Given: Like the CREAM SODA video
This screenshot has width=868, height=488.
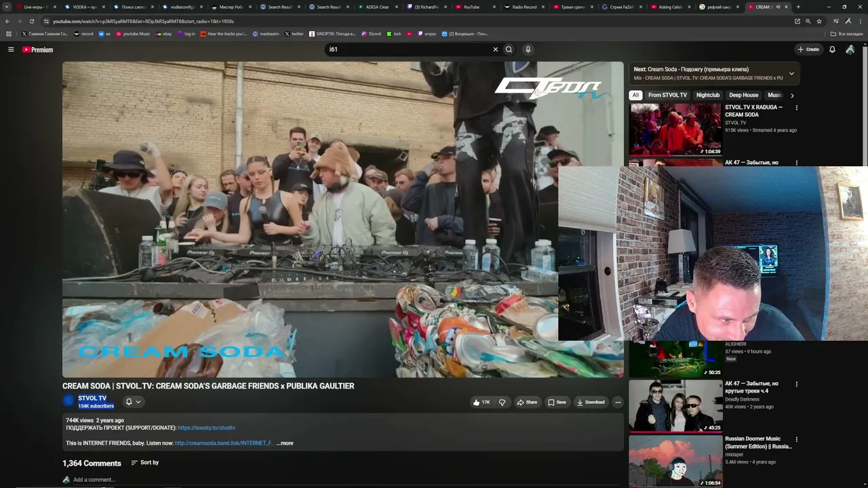Looking at the screenshot, I should (481, 402).
